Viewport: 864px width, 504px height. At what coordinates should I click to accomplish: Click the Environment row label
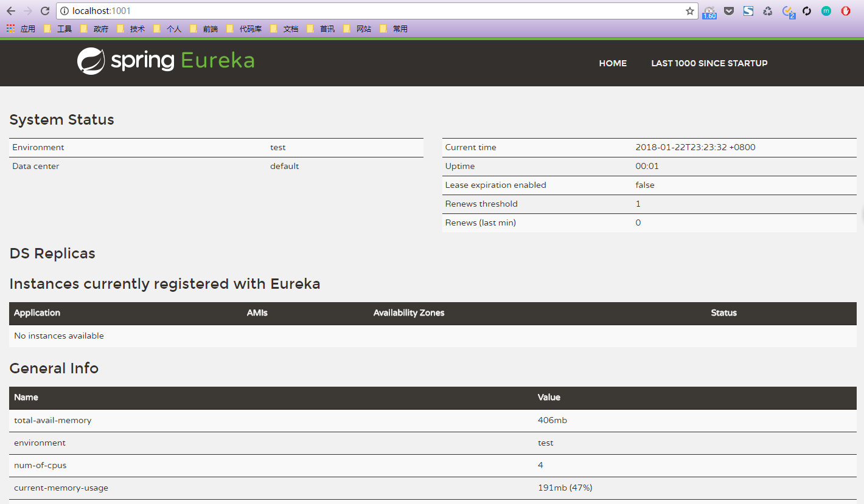pos(38,147)
